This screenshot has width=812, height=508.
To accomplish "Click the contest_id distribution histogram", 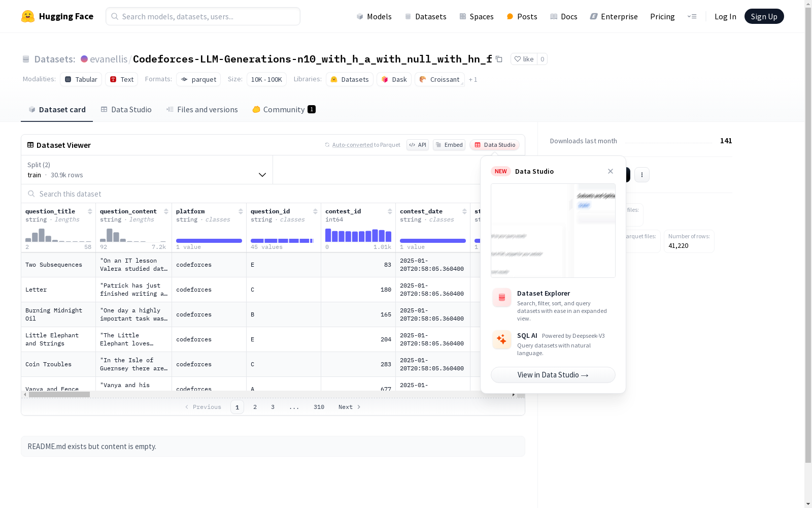I will [358, 235].
